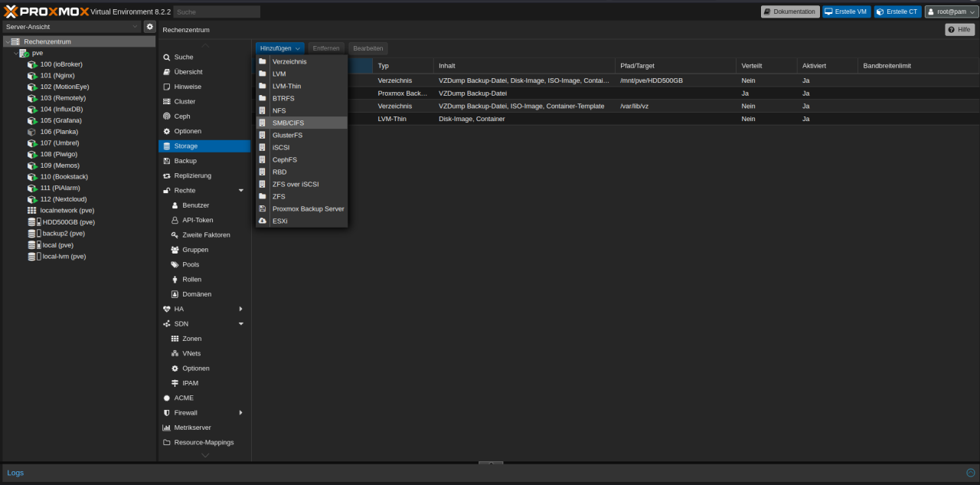Screen dimensions: 980x485
Task: Click the Bearbeiten button
Action: click(x=368, y=48)
